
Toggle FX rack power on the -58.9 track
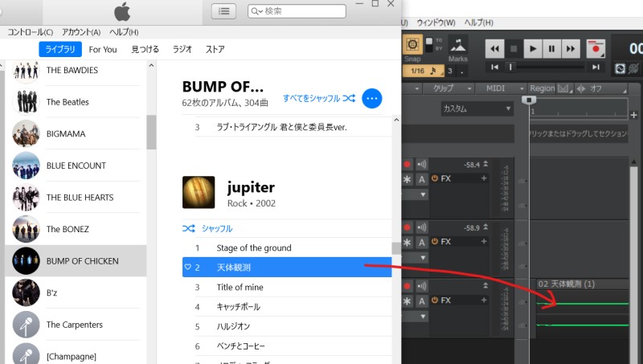[x=435, y=241]
